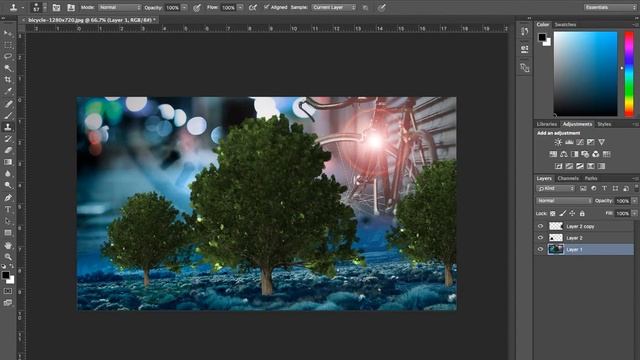
Task: Add a Levels adjustment
Action: 569,142
